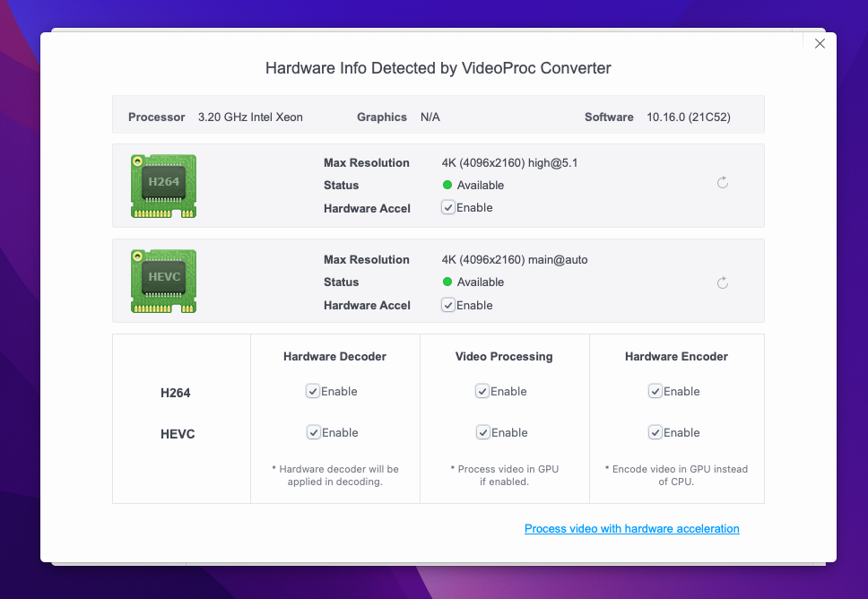868x599 pixels.
Task: Close the Hardware Info dialog
Action: [x=820, y=44]
